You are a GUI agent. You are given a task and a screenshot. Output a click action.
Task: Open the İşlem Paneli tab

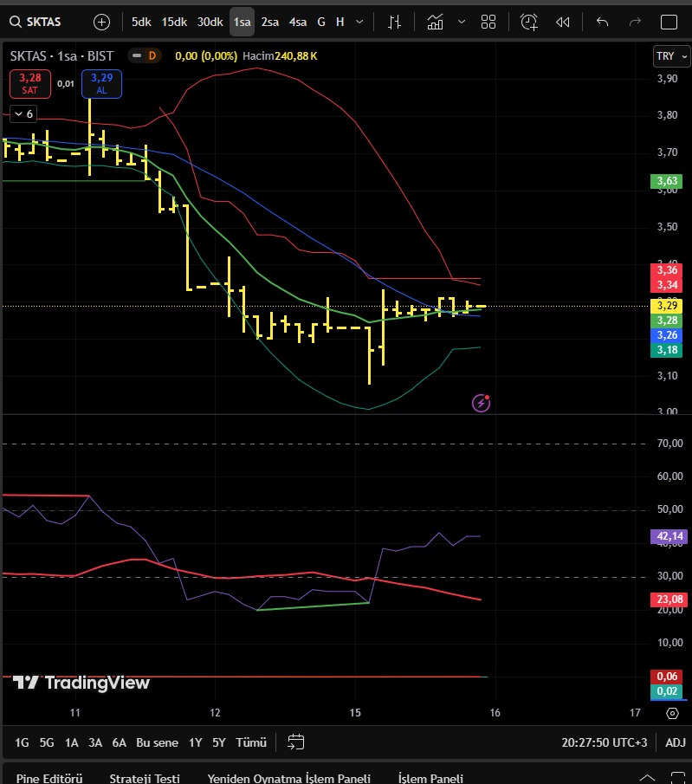tap(430, 778)
